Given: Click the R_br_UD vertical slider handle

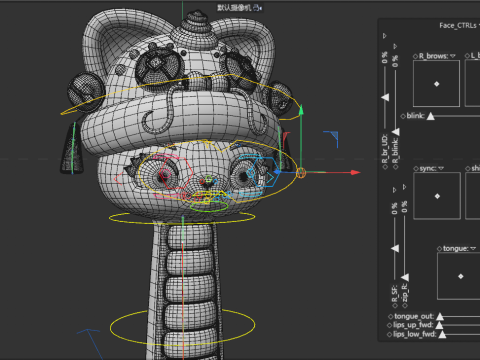Looking at the screenshot, I should click(385, 97).
